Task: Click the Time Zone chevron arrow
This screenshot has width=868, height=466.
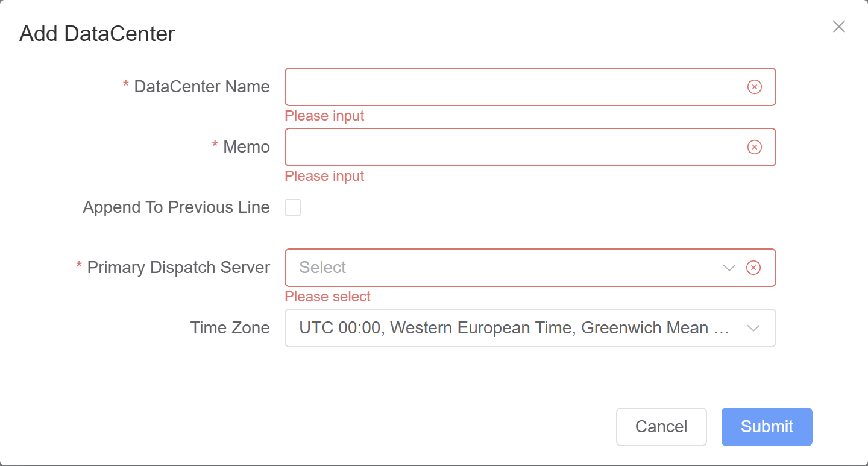Action: (753, 328)
